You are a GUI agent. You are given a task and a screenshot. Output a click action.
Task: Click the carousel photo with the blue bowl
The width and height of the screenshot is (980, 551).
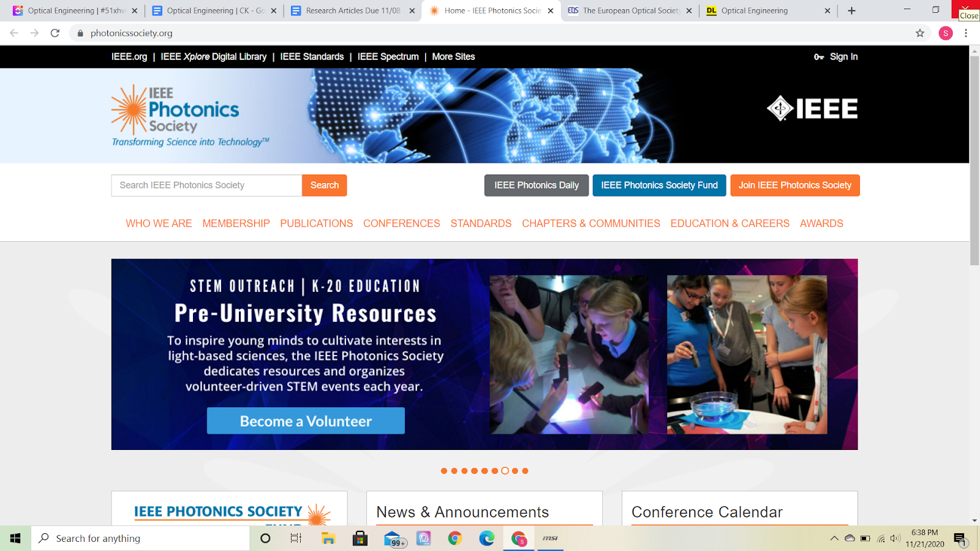pos(747,354)
